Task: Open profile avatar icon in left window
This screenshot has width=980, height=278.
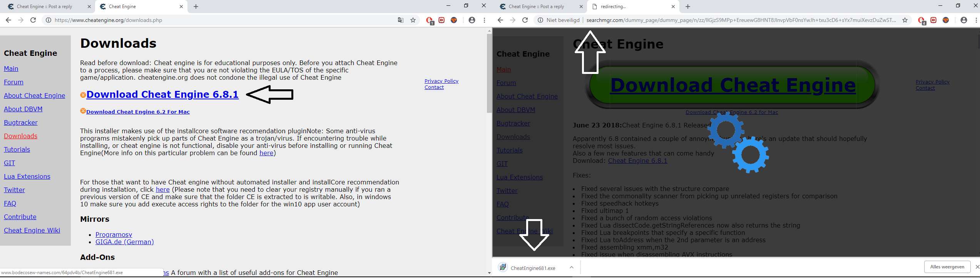Action: pyautogui.click(x=472, y=20)
